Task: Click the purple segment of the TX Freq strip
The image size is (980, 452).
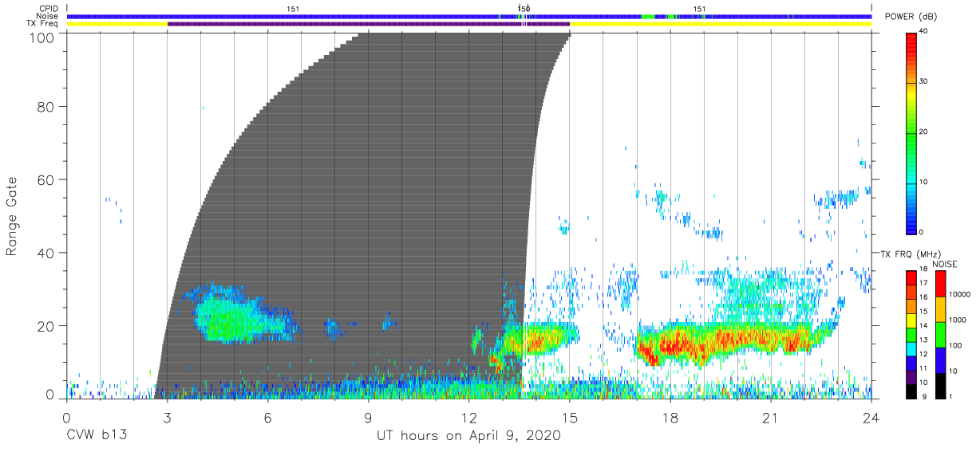Action: coord(369,24)
